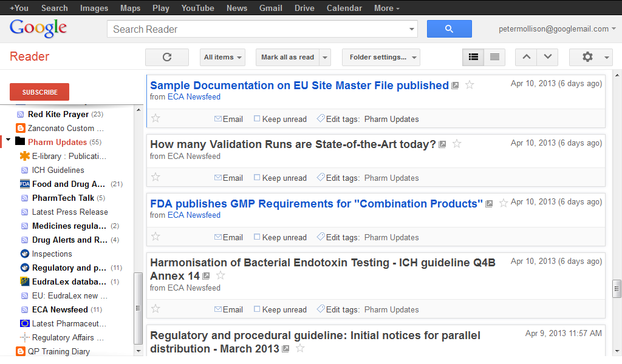Open Folder settings dropdown
The width and height of the screenshot is (622, 364).
tap(381, 57)
